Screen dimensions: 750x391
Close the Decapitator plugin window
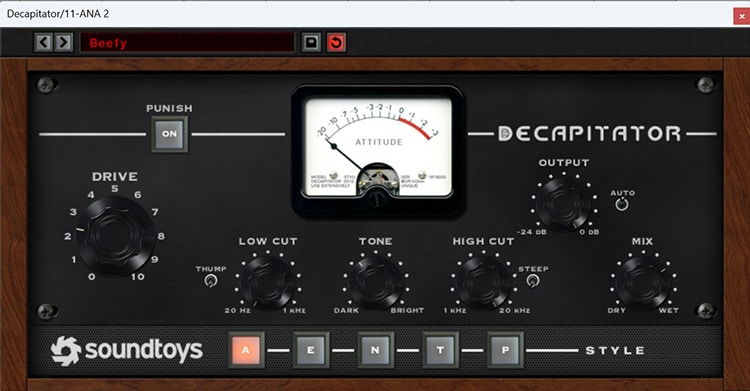pos(741,16)
